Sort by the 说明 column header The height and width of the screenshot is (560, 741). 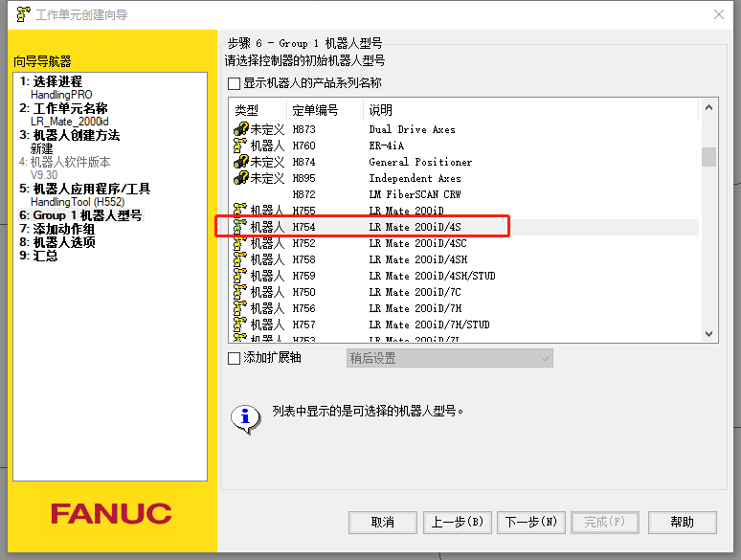coord(530,111)
